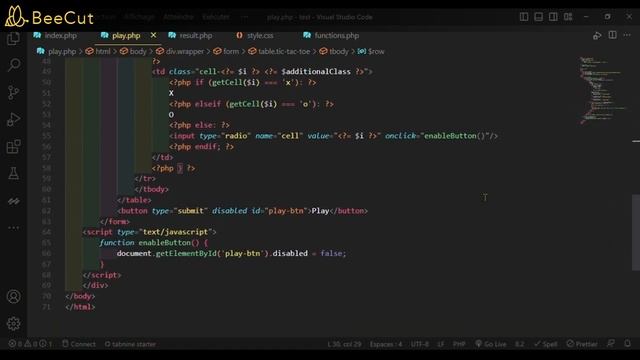Click play.php in the breadcrumb
The width and height of the screenshot is (640, 360).
point(62,51)
